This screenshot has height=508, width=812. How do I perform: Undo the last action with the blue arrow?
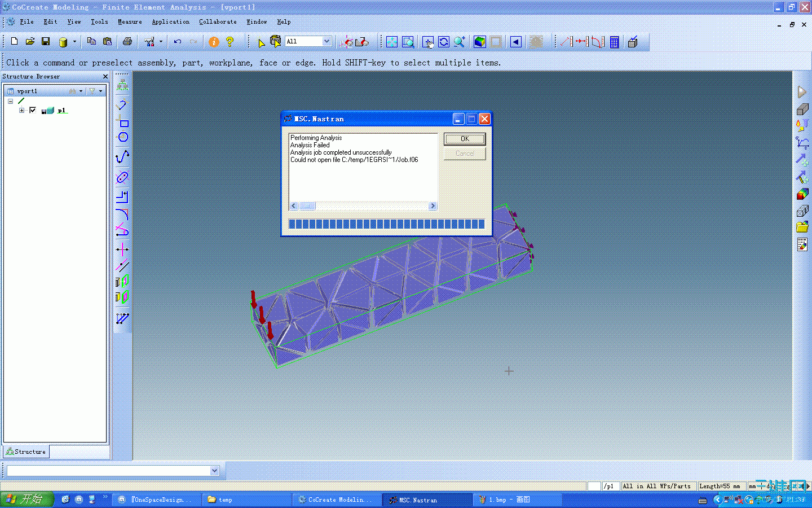178,42
